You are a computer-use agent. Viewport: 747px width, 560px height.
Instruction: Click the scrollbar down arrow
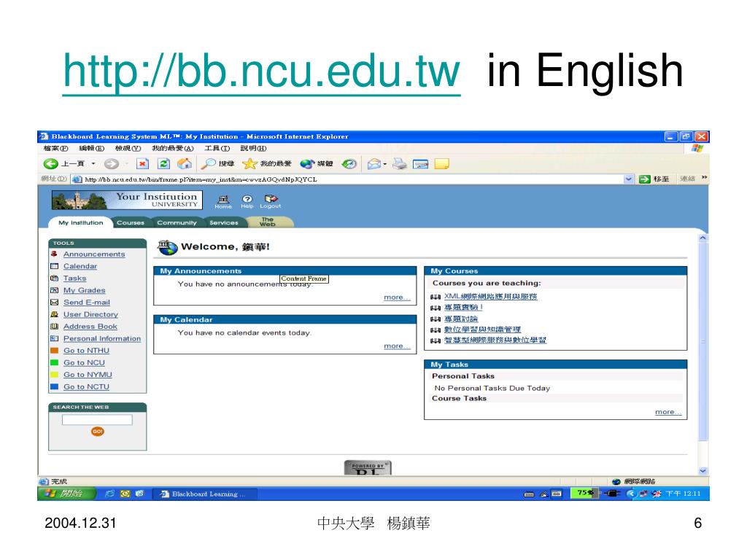click(x=703, y=471)
